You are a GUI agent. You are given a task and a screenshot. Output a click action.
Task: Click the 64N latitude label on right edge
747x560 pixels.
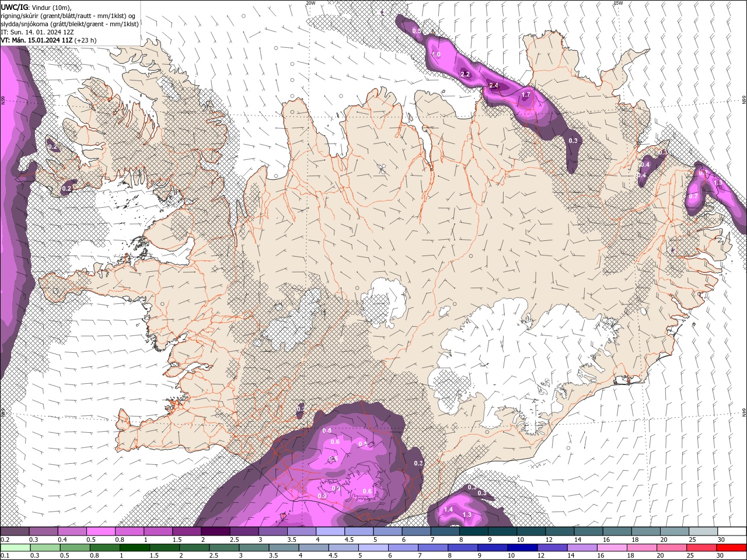(x=744, y=413)
